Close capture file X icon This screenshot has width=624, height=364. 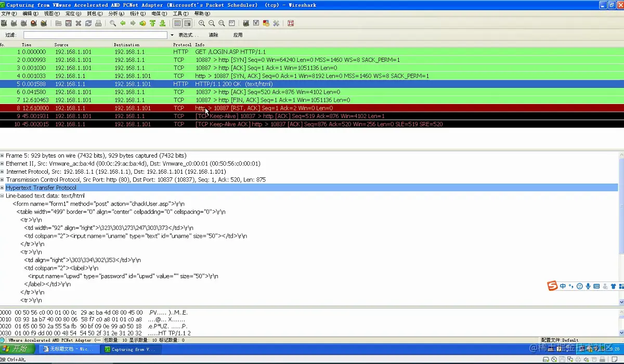tap(78, 23)
